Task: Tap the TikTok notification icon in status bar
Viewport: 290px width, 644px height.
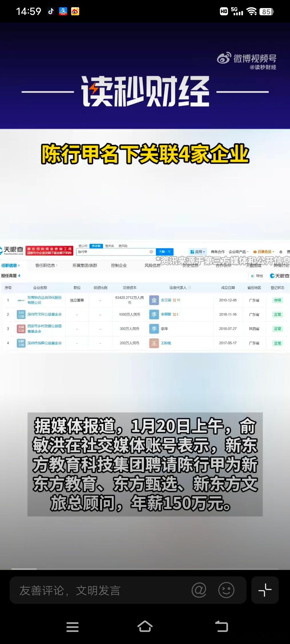Action: [x=51, y=11]
